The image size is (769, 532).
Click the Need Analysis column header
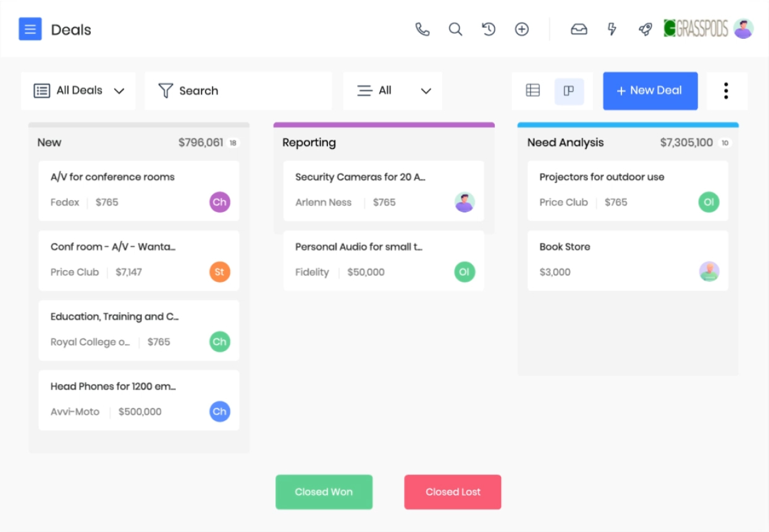(x=565, y=143)
